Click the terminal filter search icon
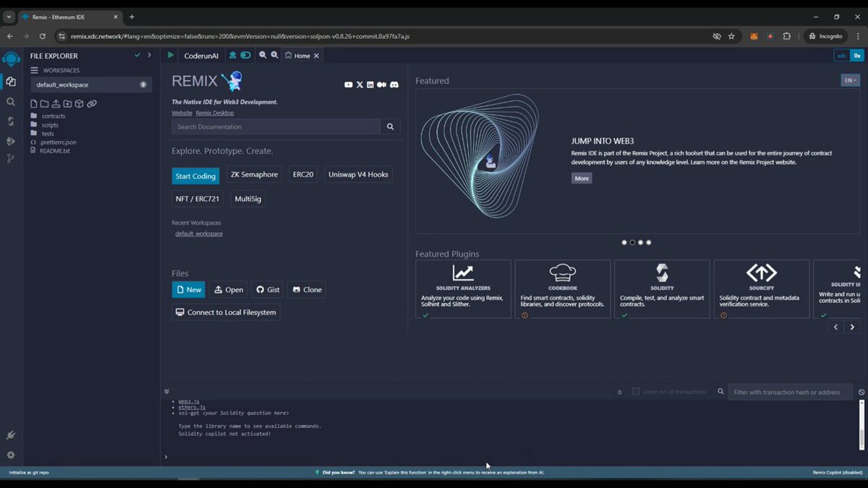This screenshot has height=488, width=868. 720,392
